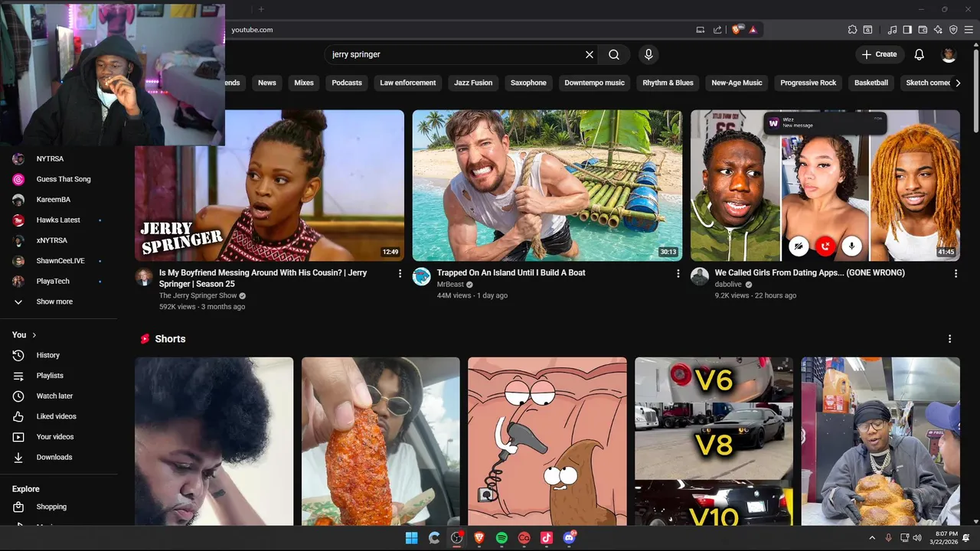
Task: Open MrBeast channel avatar
Action: pos(421,276)
